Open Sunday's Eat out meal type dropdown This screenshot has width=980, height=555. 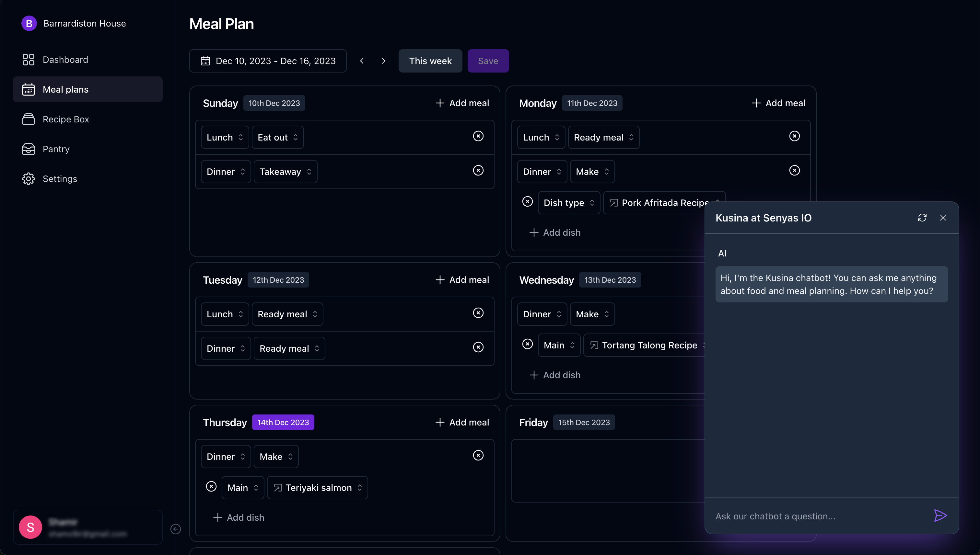[277, 138]
